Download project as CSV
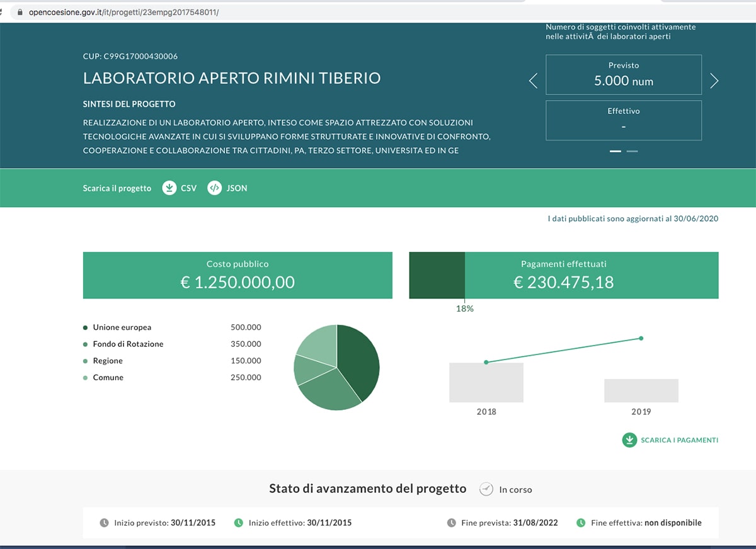Viewport: 756px width, 549px height. 180,188
